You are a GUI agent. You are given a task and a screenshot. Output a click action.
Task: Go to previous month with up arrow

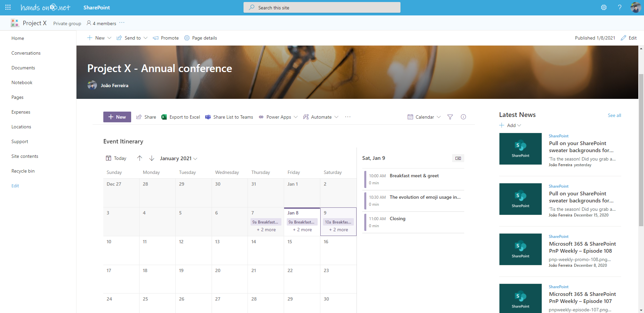pyautogui.click(x=140, y=158)
